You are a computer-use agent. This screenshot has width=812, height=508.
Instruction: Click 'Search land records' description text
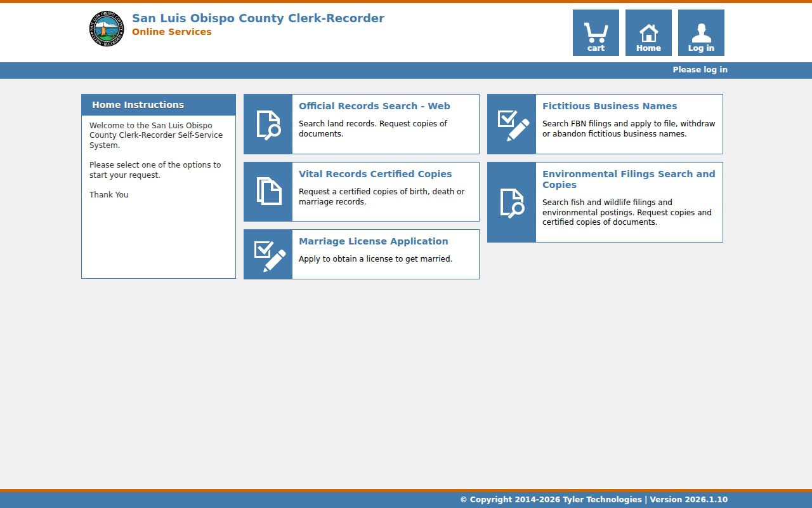coord(373,129)
